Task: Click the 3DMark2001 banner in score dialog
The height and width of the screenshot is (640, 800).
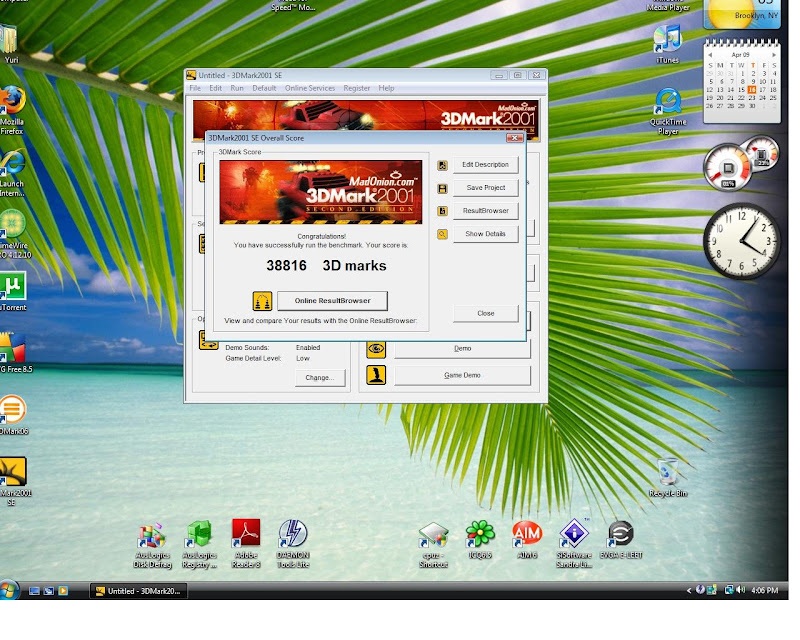Action: tap(321, 192)
